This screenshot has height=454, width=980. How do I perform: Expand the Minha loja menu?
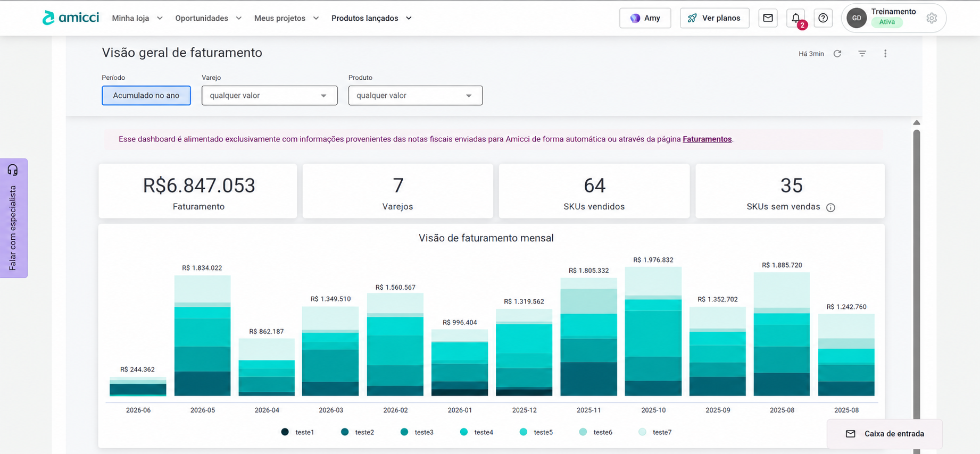tap(137, 18)
